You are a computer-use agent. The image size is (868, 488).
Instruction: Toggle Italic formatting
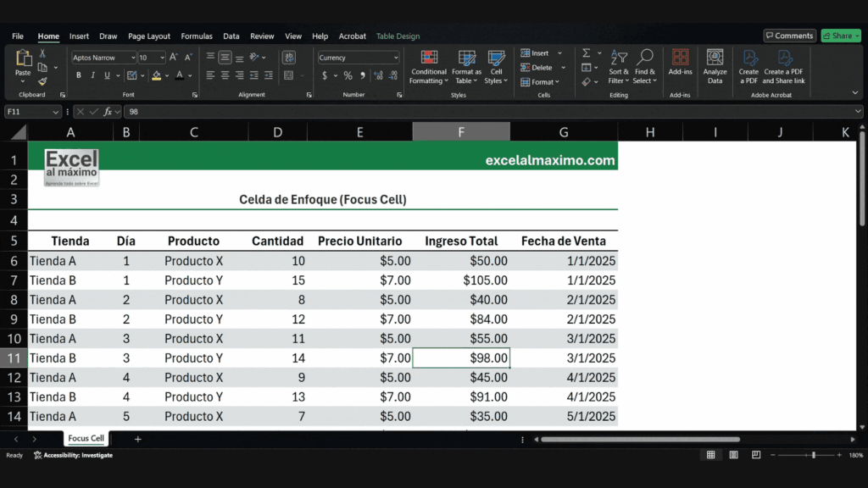click(92, 75)
